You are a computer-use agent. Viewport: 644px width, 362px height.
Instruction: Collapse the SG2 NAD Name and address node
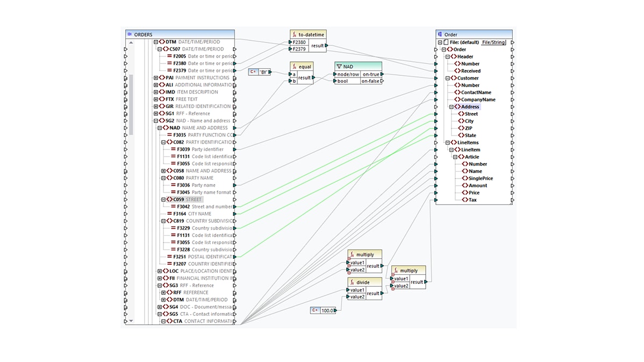[156, 121]
